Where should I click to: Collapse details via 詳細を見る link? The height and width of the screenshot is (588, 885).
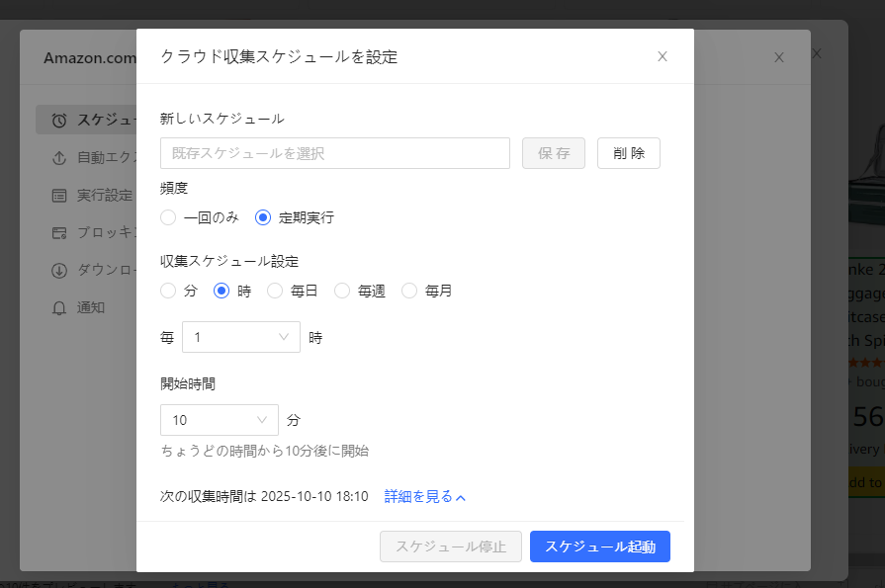pyautogui.click(x=424, y=496)
